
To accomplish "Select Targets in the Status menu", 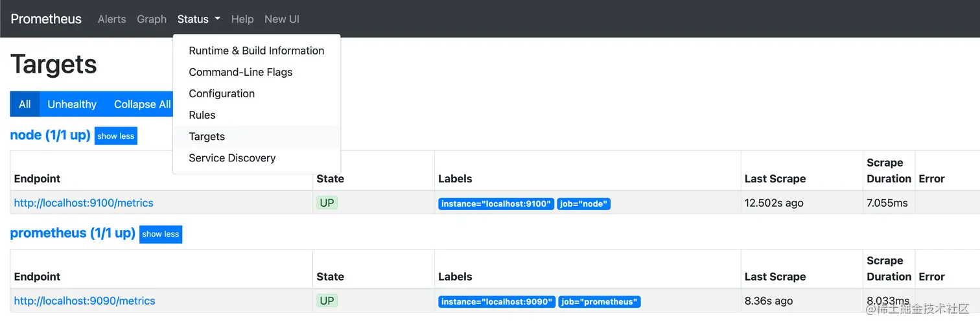I will click(x=257, y=136).
